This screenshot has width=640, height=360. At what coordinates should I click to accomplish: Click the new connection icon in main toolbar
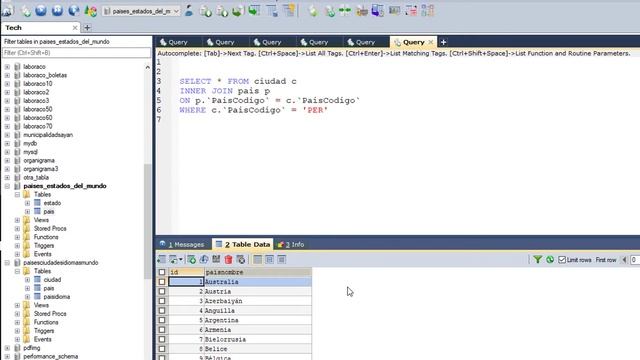click(x=7, y=11)
